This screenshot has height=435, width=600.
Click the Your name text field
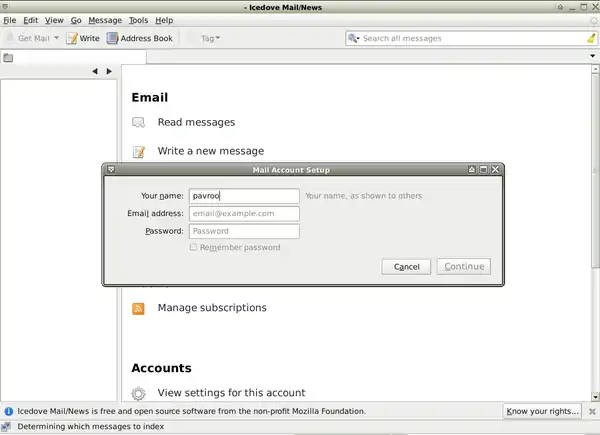pos(243,197)
